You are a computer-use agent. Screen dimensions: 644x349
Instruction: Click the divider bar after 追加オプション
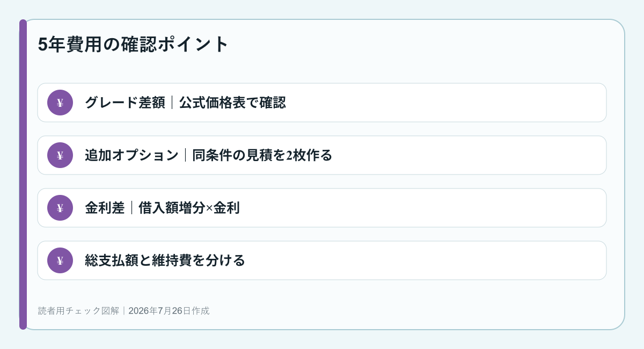[x=186, y=155]
